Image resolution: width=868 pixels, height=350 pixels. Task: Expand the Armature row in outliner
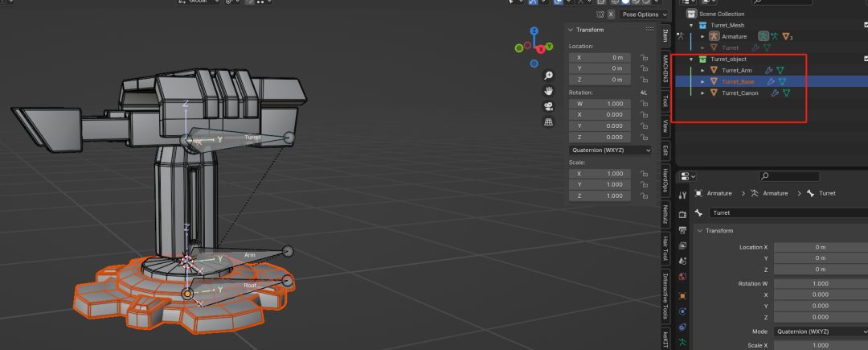pos(702,36)
